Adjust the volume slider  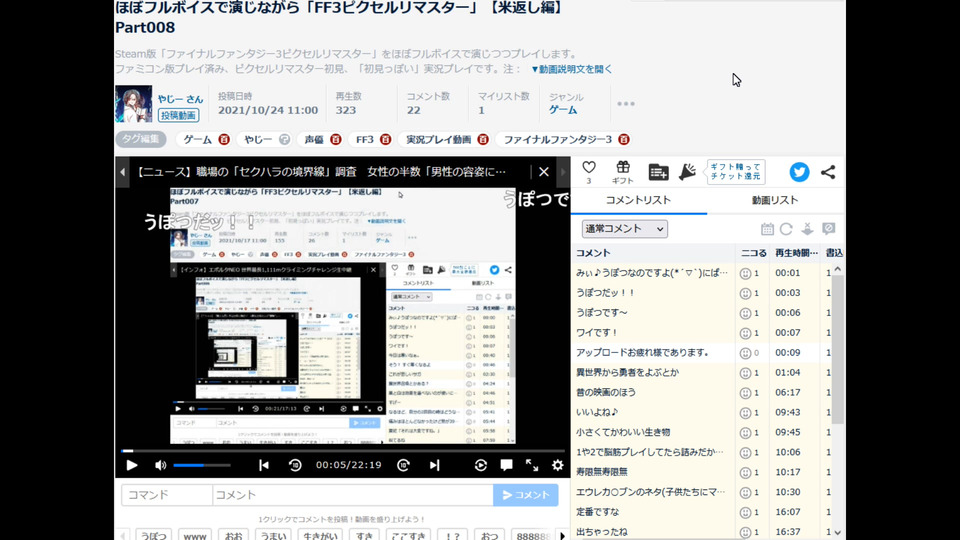pos(202,465)
